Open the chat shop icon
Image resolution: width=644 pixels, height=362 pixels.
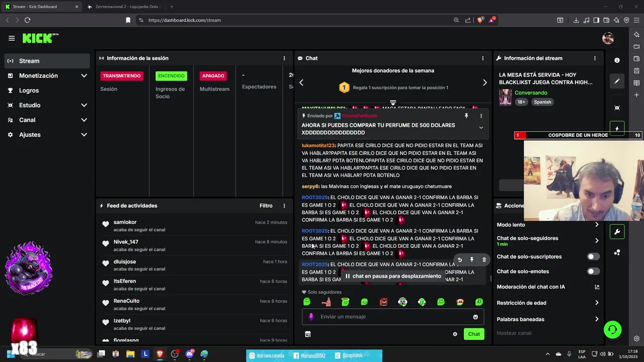308,334
